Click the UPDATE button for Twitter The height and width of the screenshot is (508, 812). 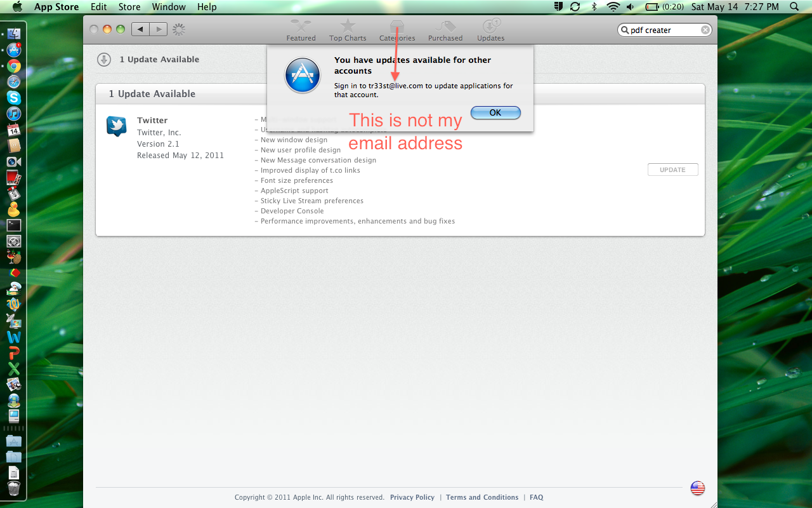[672, 170]
